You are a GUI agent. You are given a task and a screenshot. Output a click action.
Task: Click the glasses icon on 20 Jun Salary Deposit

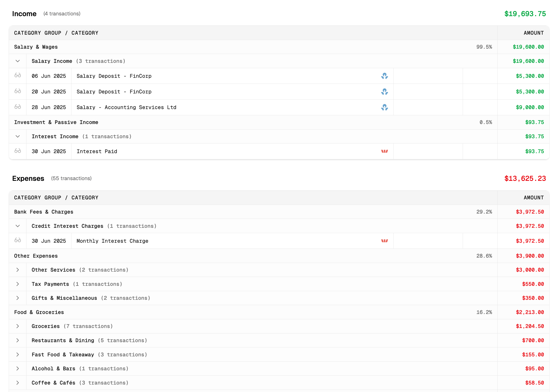(x=18, y=92)
